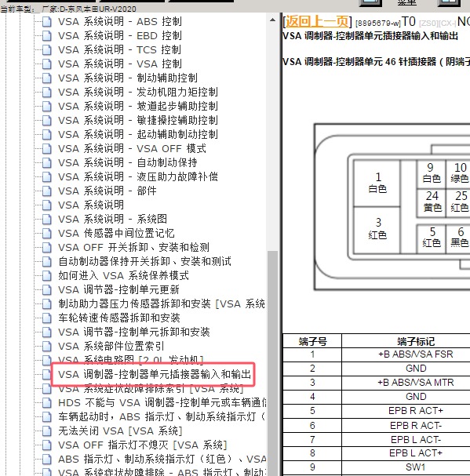
Task: Open '如何进入 VSA 系统保养模式' entry
Action: (123, 276)
